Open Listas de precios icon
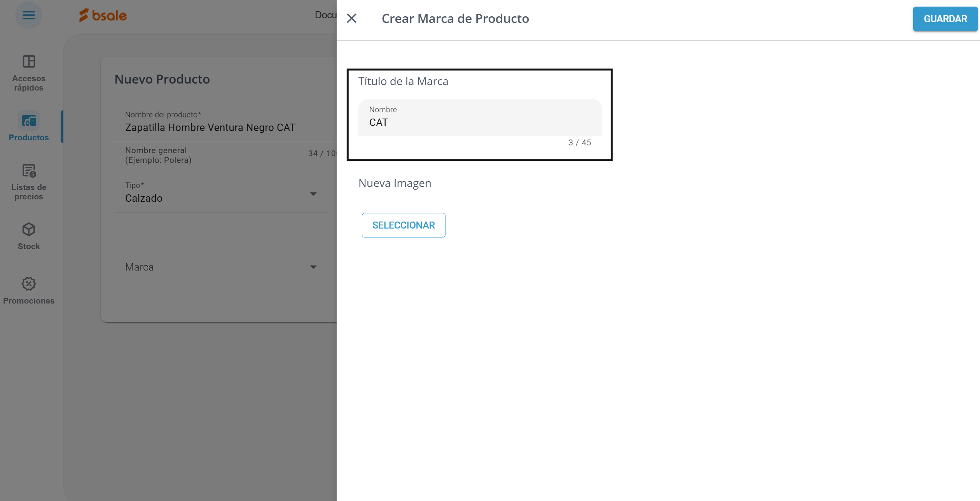 pos(29,171)
